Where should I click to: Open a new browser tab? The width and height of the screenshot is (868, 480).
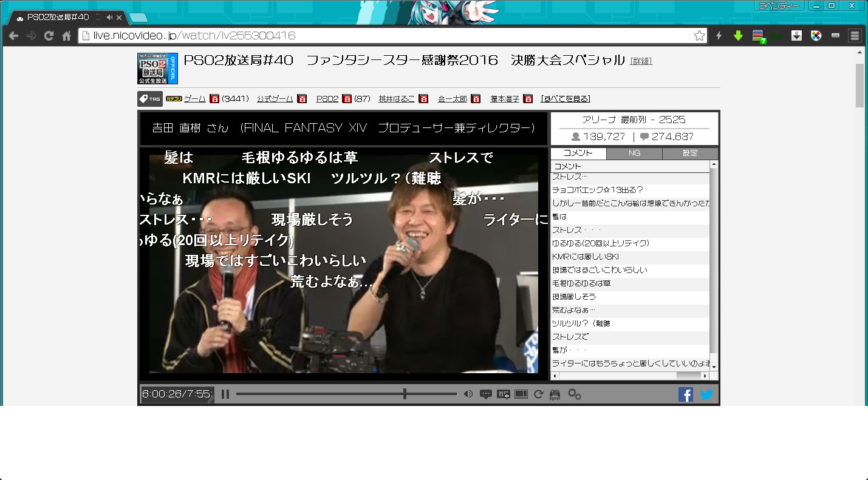point(138,18)
